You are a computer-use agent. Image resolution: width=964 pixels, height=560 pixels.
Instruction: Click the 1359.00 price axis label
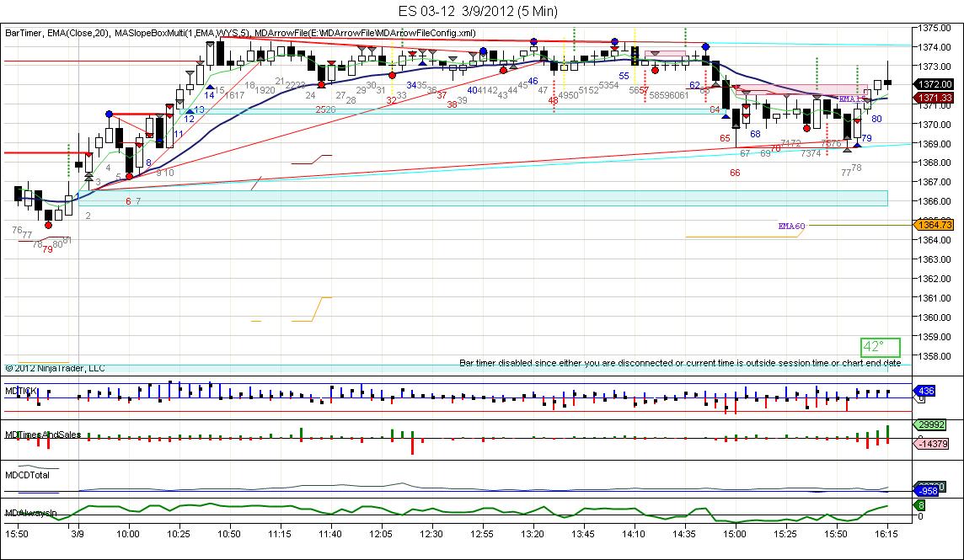click(x=935, y=337)
